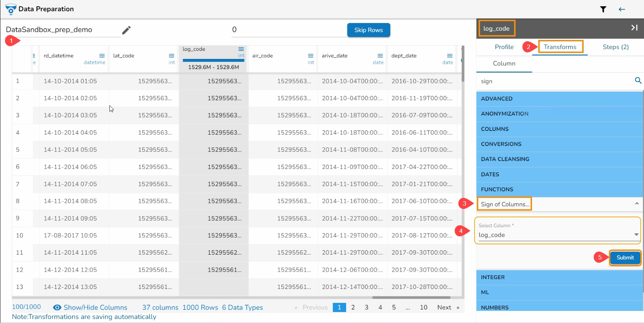The width and height of the screenshot is (644, 323).
Task: Click the transform search input field
Action: click(554, 81)
